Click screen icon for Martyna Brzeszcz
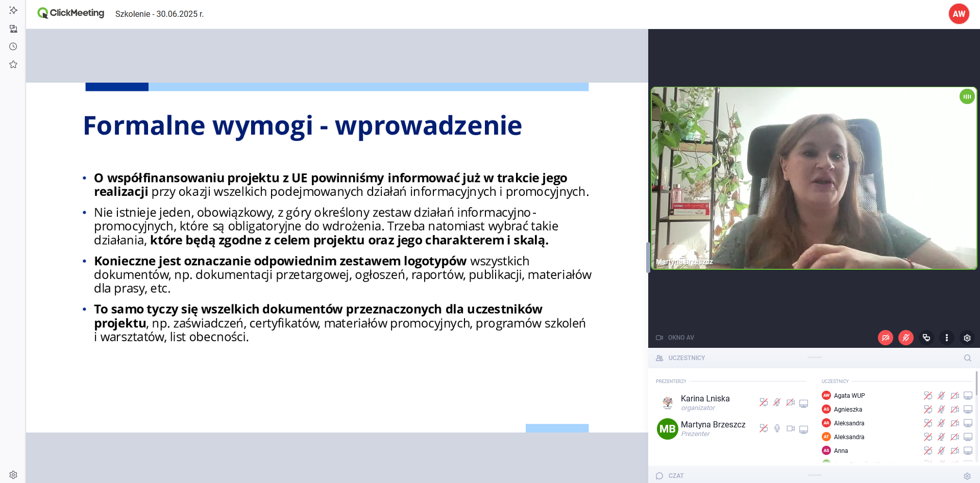The width and height of the screenshot is (980, 483). coord(803,429)
